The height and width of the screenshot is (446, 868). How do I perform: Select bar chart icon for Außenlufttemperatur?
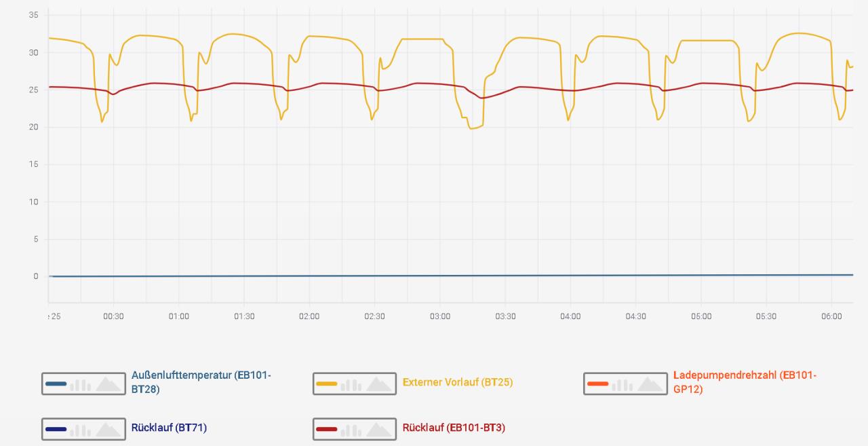point(80,385)
